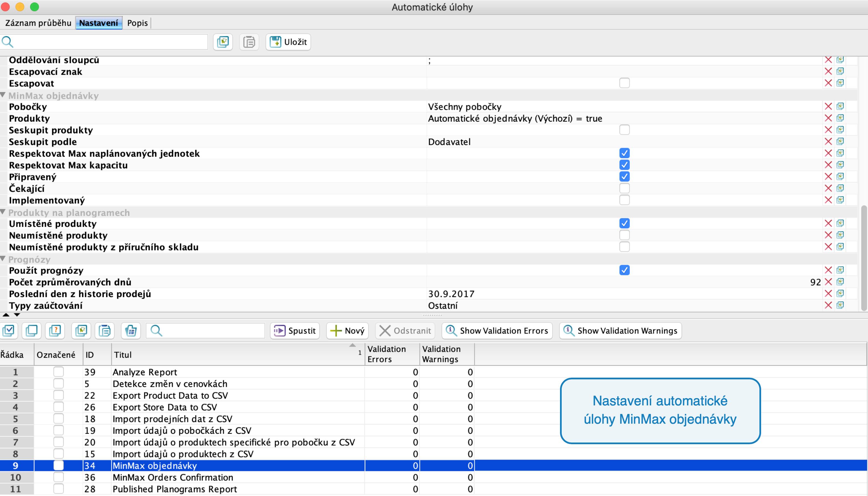This screenshot has width=868, height=496.
Task: Copy the Produkty setting value icon
Action: [840, 118]
